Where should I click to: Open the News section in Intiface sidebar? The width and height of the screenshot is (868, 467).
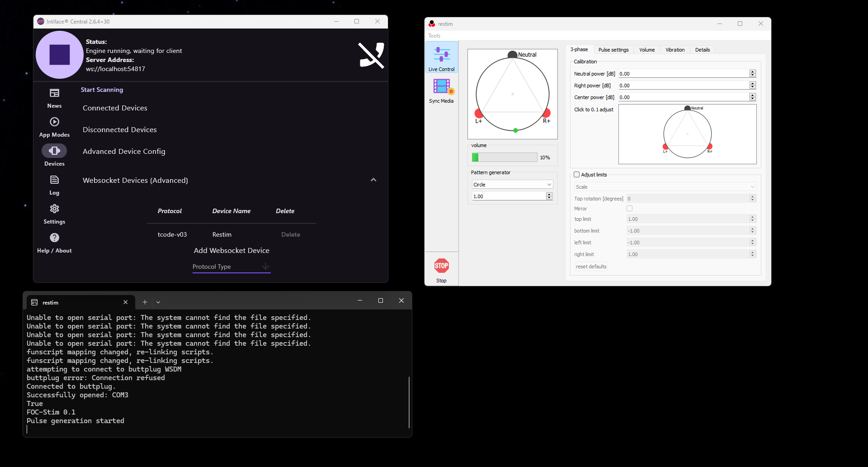(x=54, y=98)
